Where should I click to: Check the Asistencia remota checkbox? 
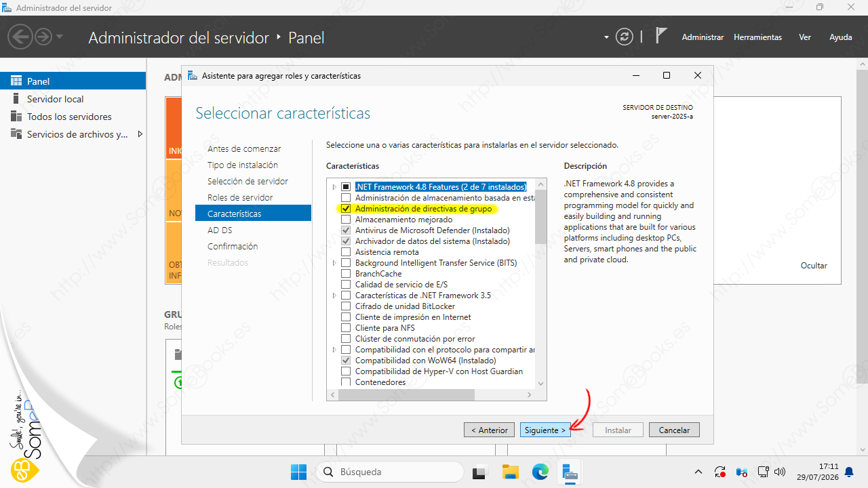(x=346, y=252)
